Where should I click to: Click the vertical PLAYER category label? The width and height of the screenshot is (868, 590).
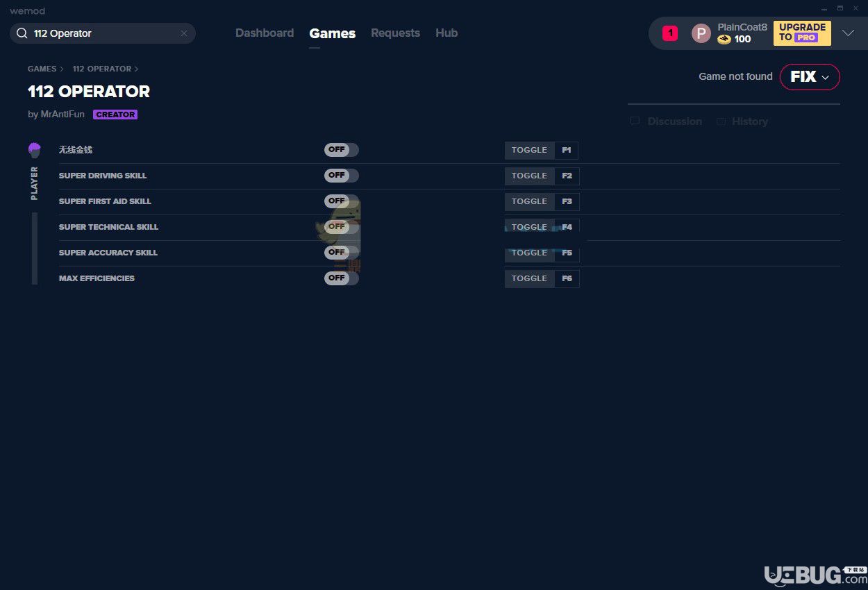pyautogui.click(x=35, y=183)
